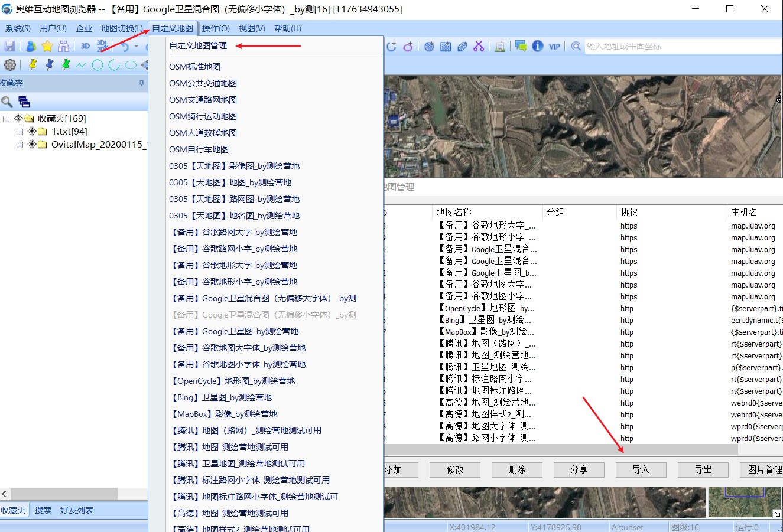The height and width of the screenshot is (532, 783).
Task: Click the binoculars search icon
Action: pos(64,46)
